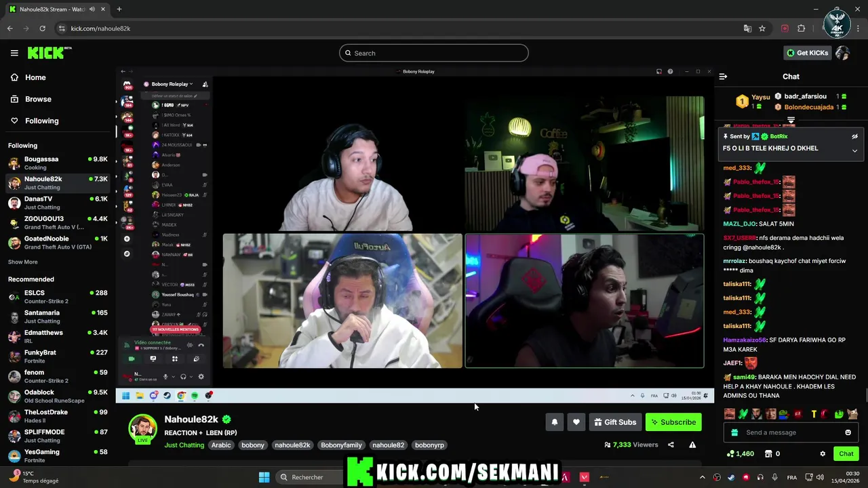The width and height of the screenshot is (868, 488).
Task: Open the recommended YesGaming channel
Action: (58, 455)
